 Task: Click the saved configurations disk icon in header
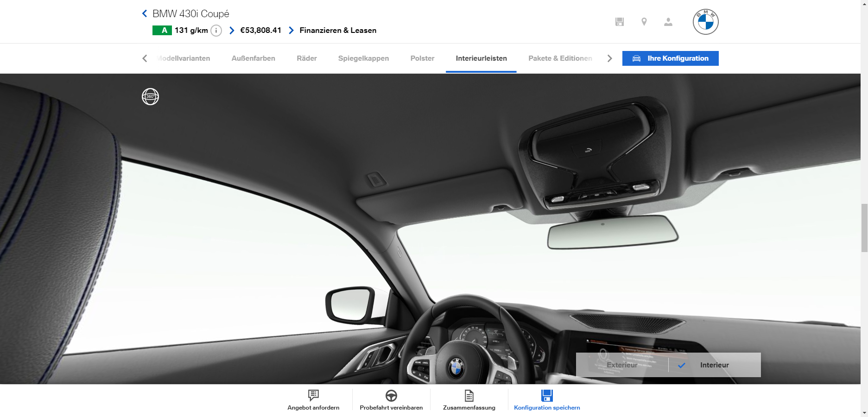tap(620, 22)
